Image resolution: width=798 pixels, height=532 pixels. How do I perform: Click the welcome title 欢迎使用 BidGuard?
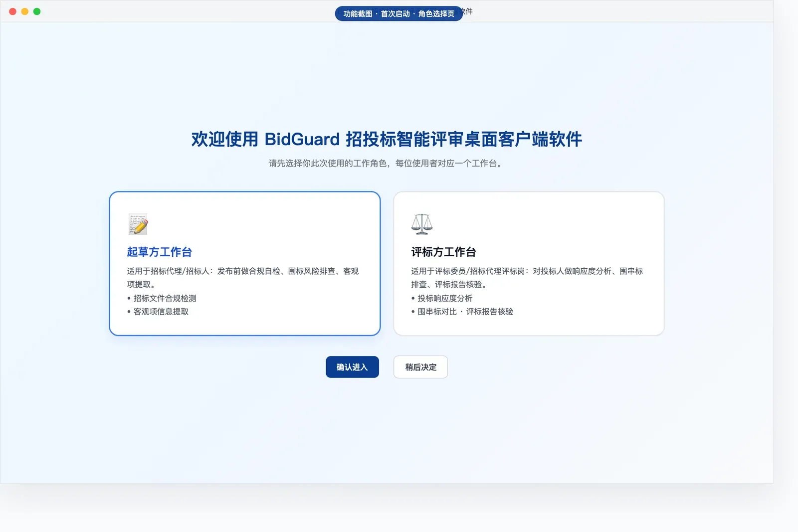387,139
